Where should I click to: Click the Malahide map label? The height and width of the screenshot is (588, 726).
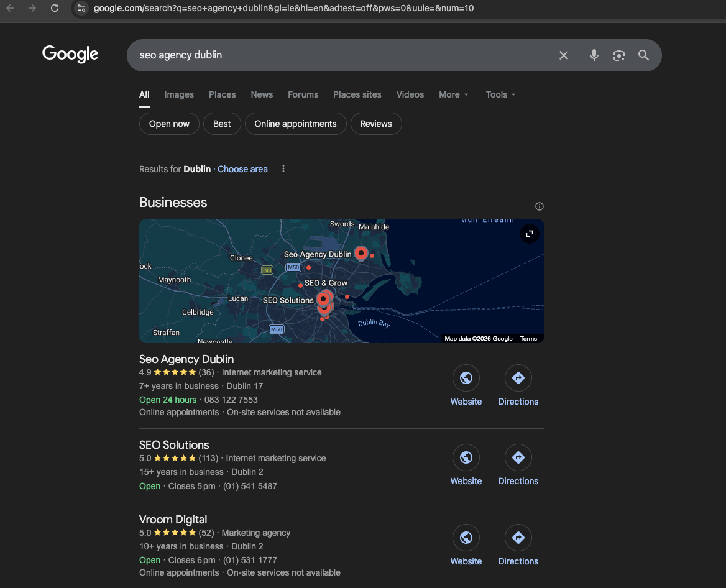coord(374,227)
